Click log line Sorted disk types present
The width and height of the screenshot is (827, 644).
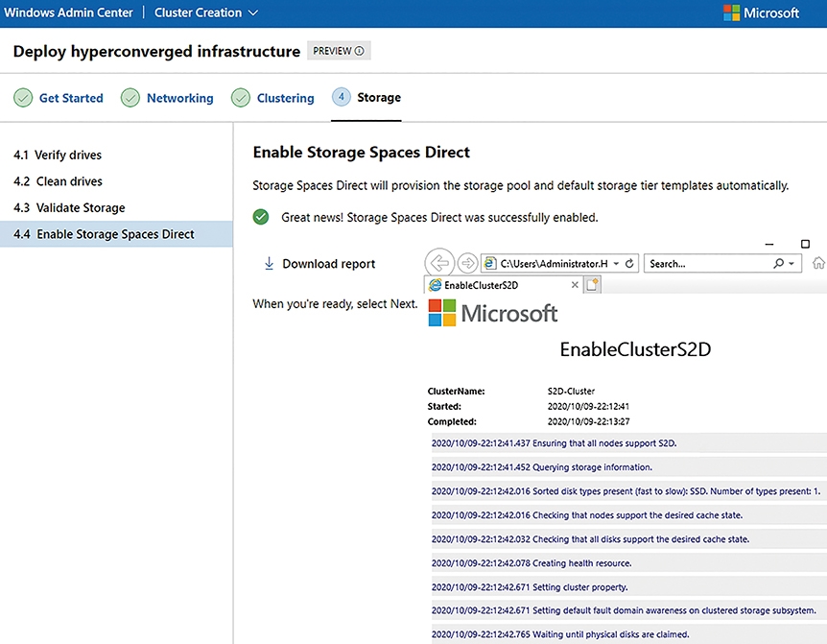pos(628,491)
